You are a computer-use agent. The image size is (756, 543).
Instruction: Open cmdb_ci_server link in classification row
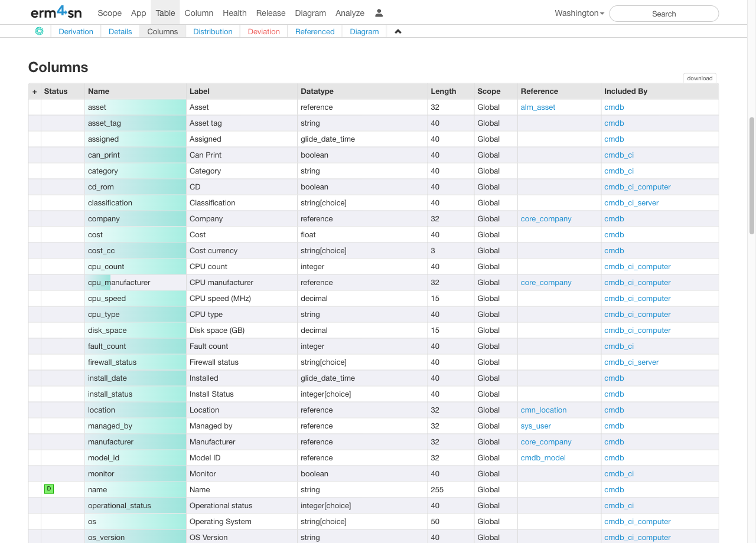631,202
